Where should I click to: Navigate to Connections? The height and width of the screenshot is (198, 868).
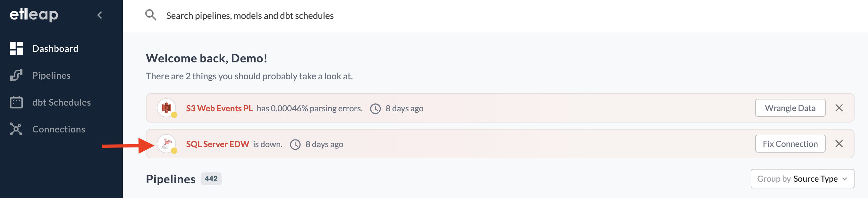59,130
